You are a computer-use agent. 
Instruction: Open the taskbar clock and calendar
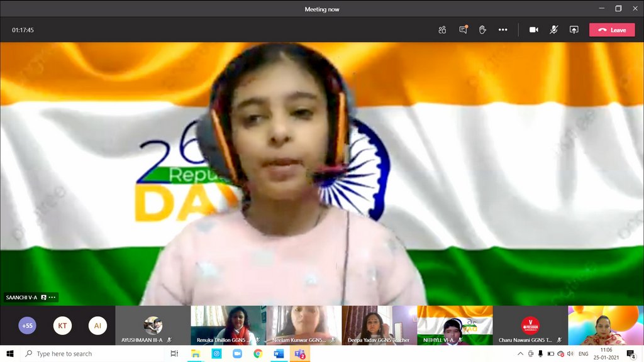click(x=606, y=353)
